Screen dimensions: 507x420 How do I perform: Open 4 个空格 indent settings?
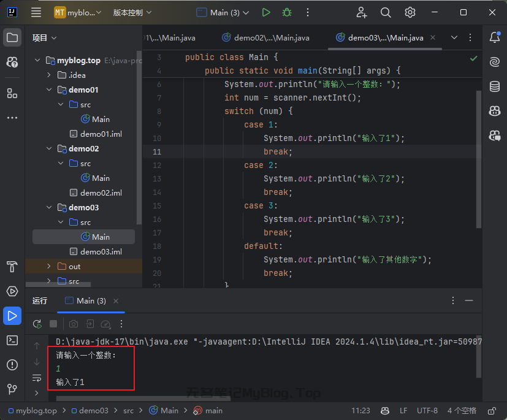coord(462,411)
